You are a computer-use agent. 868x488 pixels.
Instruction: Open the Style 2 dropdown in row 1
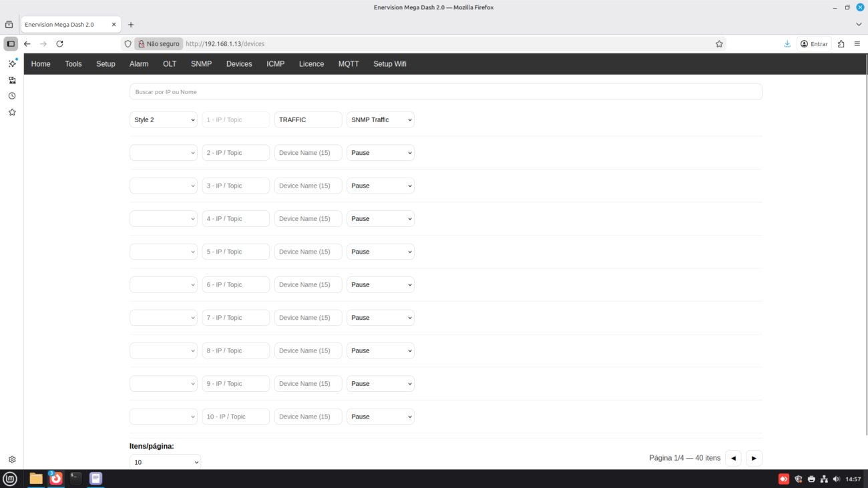click(164, 120)
